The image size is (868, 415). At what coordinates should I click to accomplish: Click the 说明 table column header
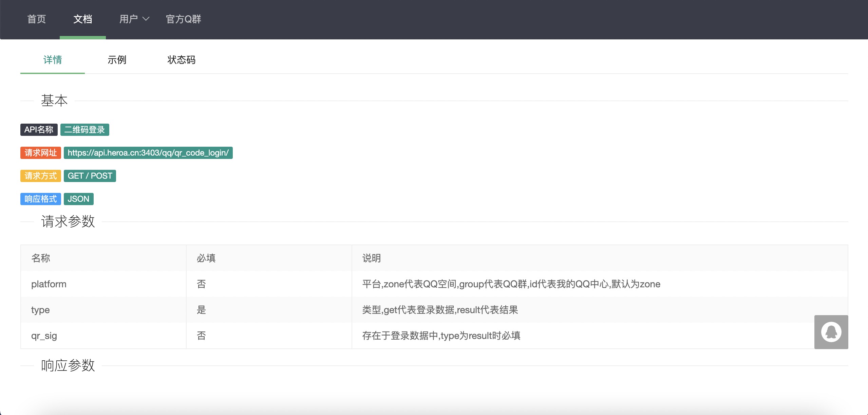600,258
